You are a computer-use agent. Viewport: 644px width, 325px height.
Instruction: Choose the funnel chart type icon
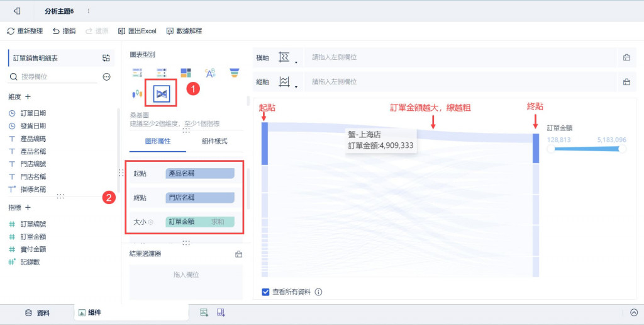pos(235,73)
